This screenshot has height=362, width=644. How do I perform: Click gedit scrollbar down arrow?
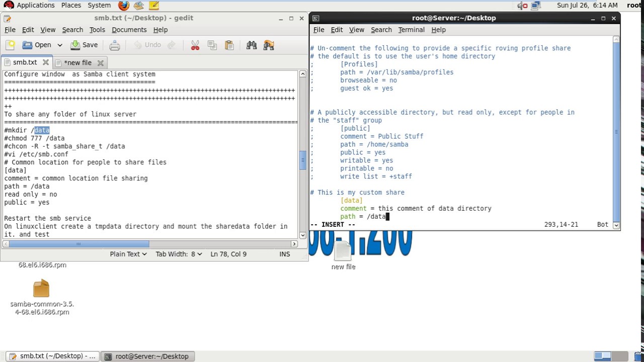pos(302,235)
